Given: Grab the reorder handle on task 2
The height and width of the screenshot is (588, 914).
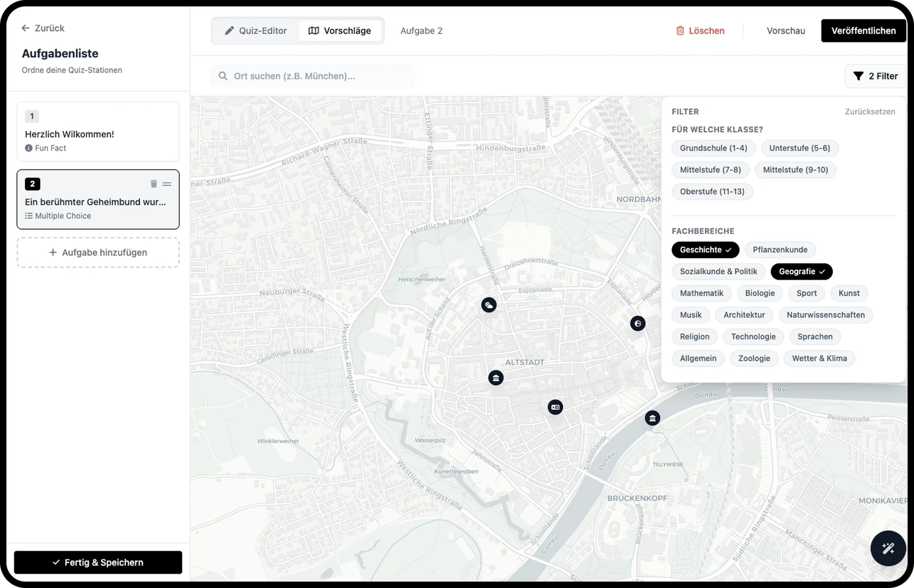Looking at the screenshot, I should [x=167, y=184].
